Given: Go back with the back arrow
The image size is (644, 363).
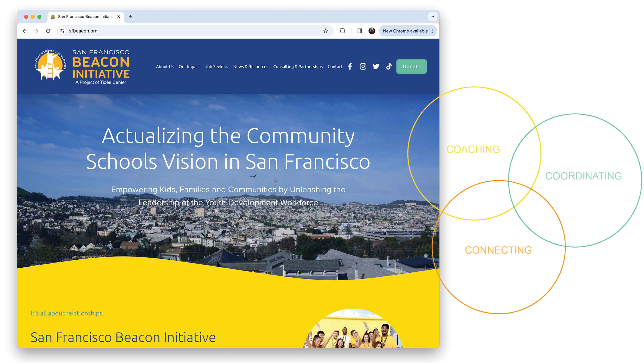Looking at the screenshot, I should [x=25, y=31].
